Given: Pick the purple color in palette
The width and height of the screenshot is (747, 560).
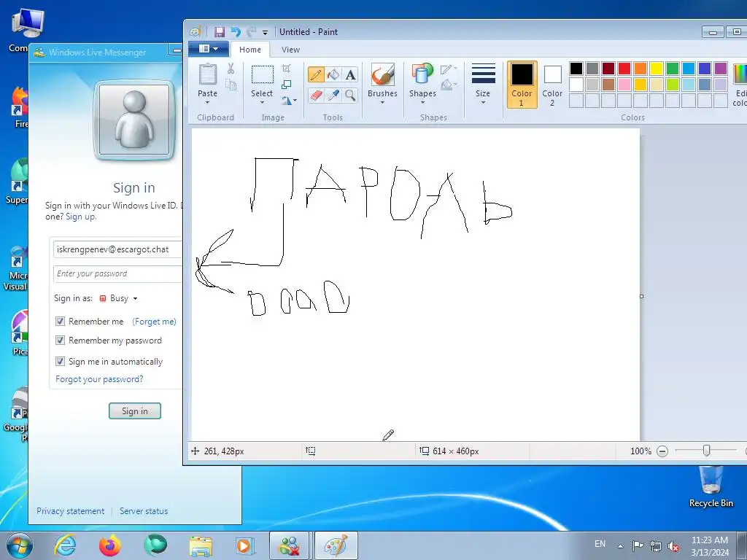Looking at the screenshot, I should click(721, 68).
